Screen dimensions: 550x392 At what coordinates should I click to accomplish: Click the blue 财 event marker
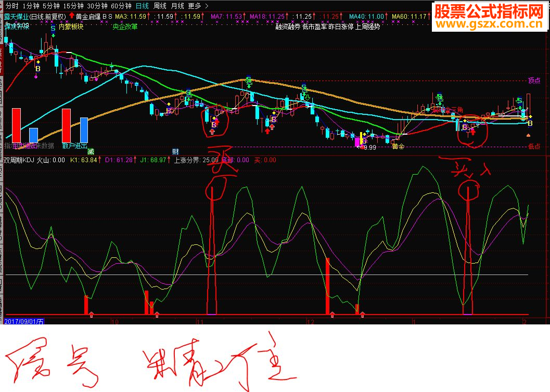pyautogui.click(x=176, y=152)
